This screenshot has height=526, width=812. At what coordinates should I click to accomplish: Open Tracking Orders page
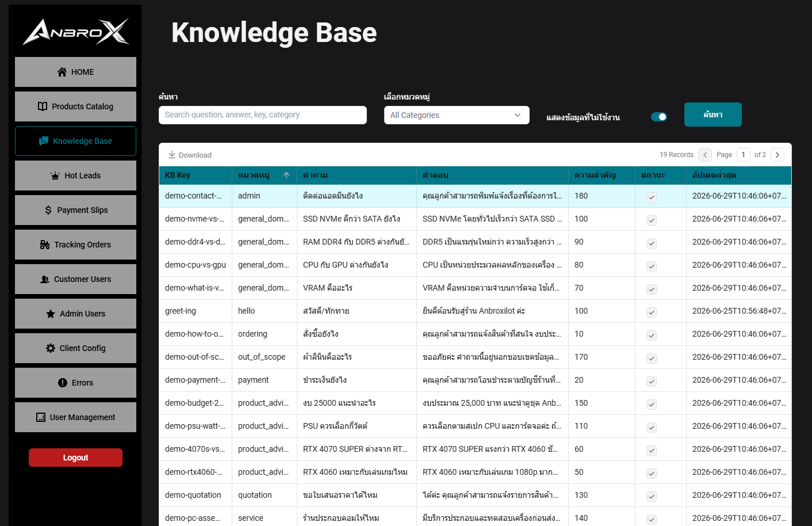click(x=75, y=245)
